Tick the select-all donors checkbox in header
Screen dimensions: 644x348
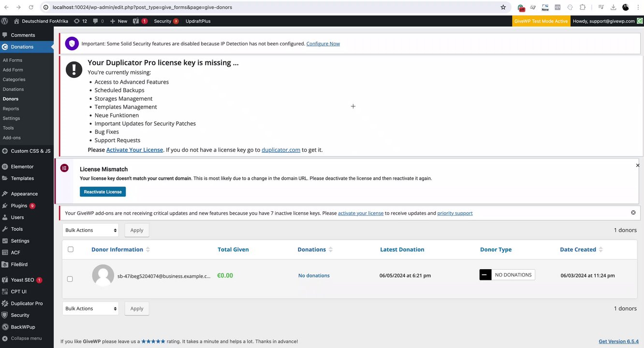coord(71,249)
